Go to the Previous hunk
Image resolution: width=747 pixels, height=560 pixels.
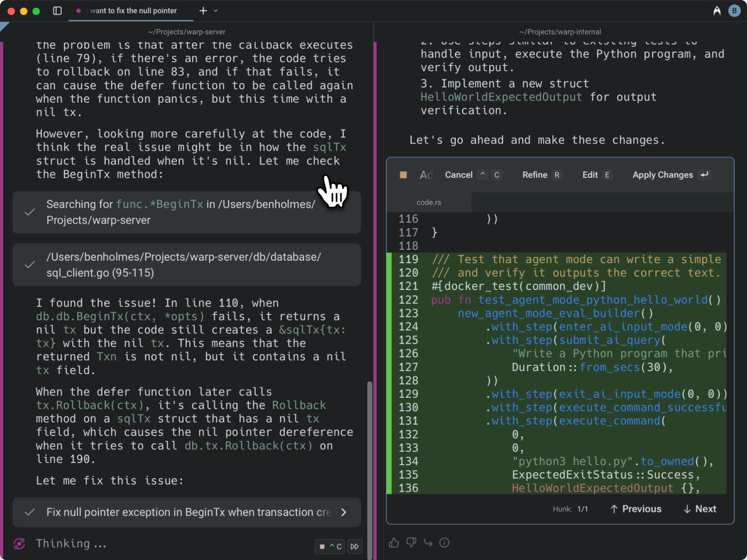tap(636, 509)
